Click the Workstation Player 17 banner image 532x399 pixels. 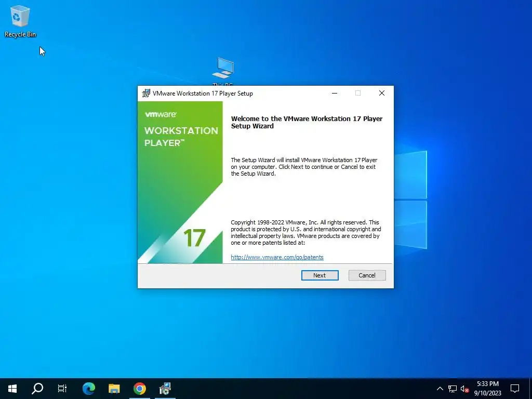[180, 182]
